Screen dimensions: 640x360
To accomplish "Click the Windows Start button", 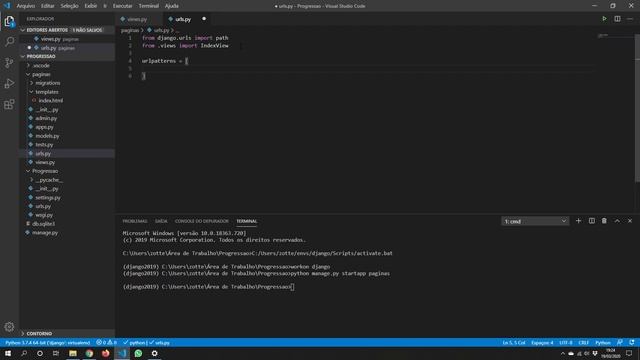I will click(8, 353).
